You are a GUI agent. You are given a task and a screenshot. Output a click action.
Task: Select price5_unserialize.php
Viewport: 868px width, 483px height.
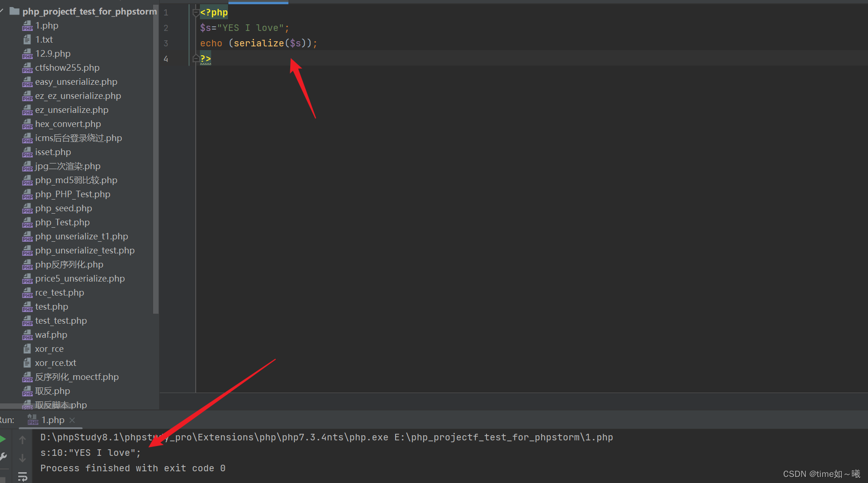80,279
